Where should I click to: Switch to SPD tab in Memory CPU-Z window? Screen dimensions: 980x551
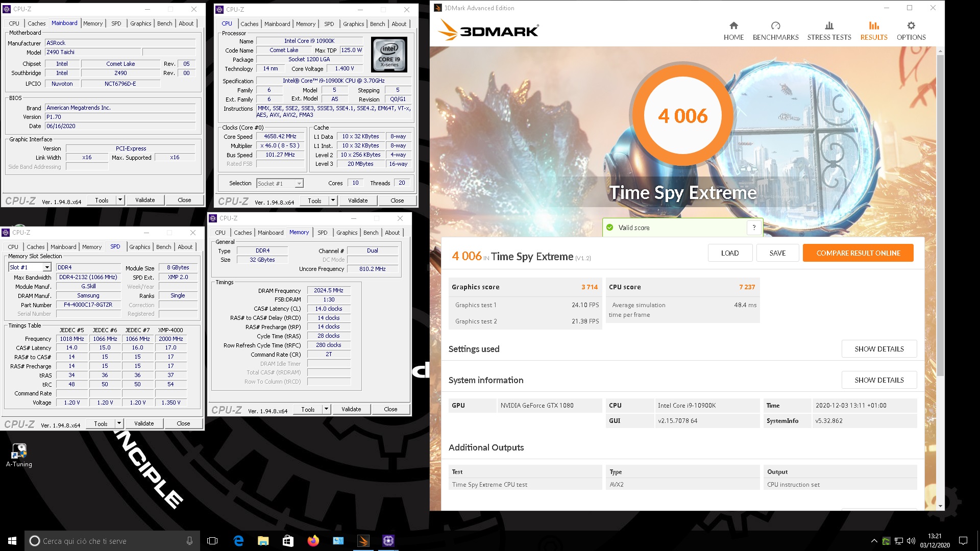[322, 233]
